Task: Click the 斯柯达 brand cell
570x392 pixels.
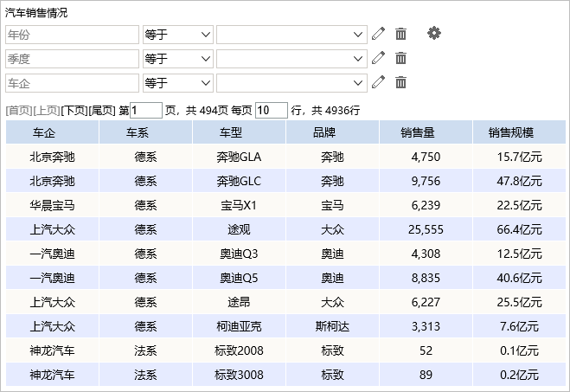Action: click(x=333, y=326)
